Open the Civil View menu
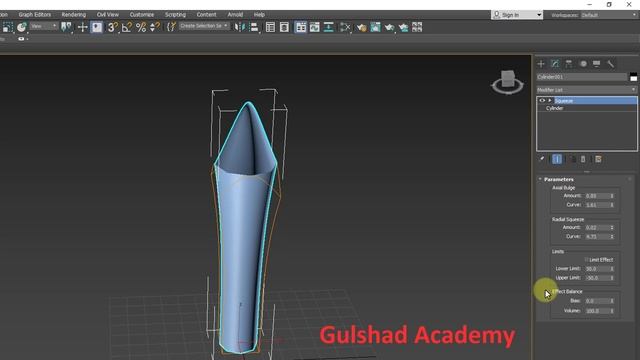 (x=108, y=15)
